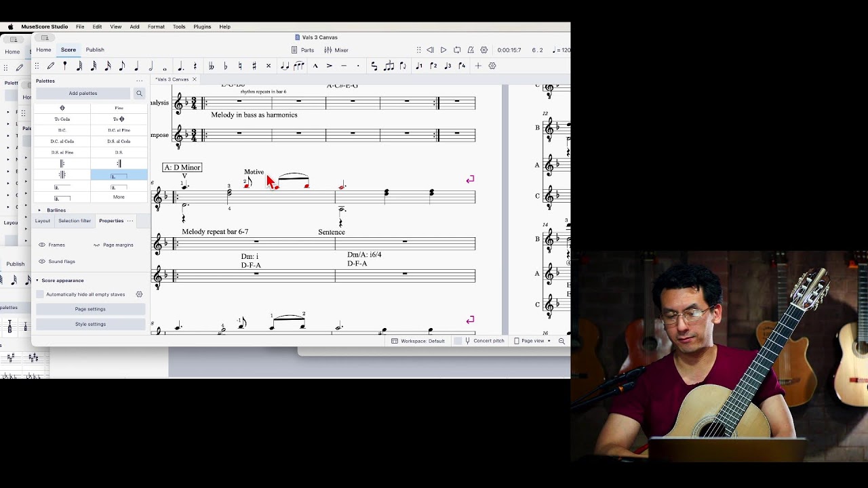Screen dimensions: 868x488
Task: Open the Mixer panel
Action: 336,50
